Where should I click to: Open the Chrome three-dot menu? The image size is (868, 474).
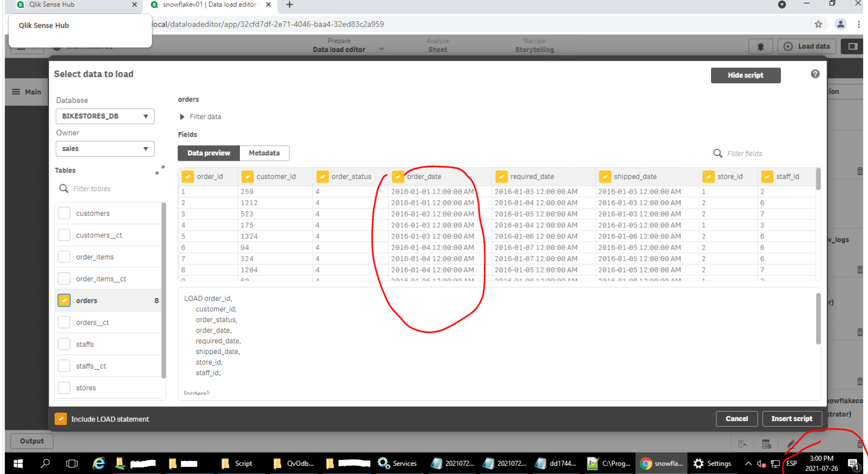pyautogui.click(x=859, y=24)
